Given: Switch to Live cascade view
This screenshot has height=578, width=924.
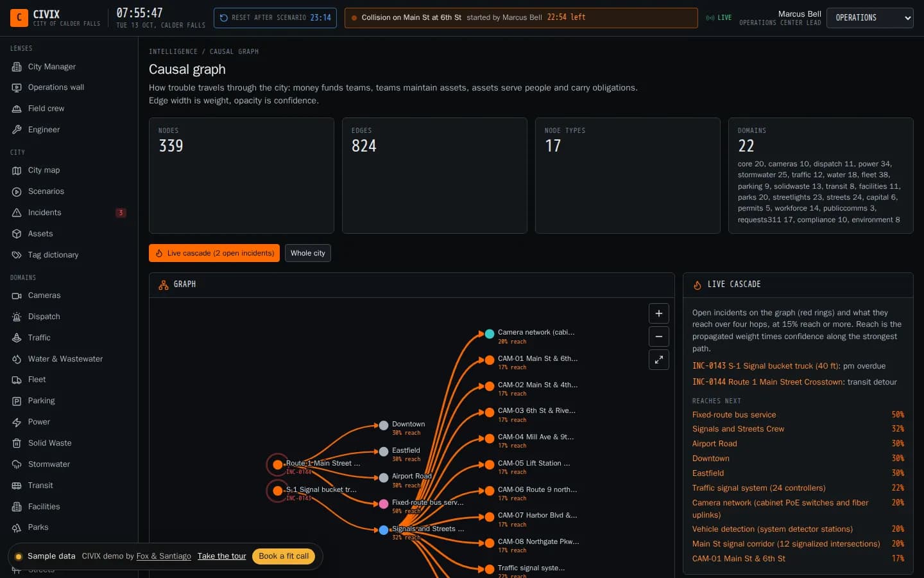Looking at the screenshot, I should [x=214, y=253].
